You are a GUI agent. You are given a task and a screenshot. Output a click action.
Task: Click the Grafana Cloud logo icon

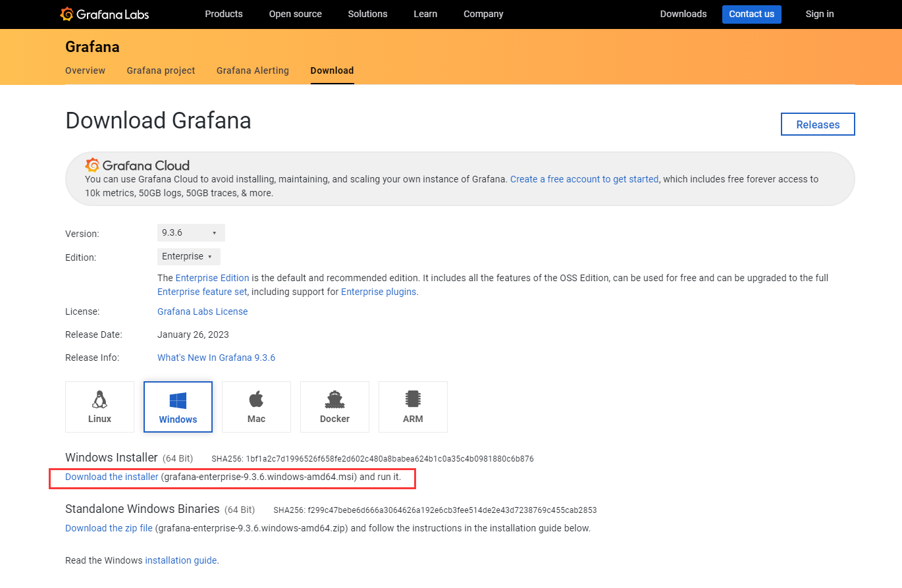[x=92, y=165]
